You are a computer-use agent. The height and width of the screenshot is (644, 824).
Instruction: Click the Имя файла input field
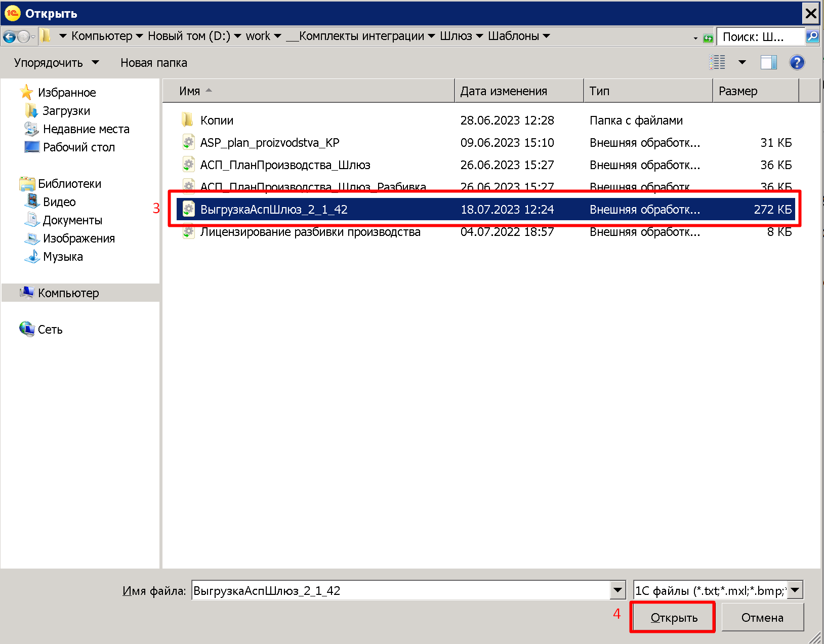point(401,590)
